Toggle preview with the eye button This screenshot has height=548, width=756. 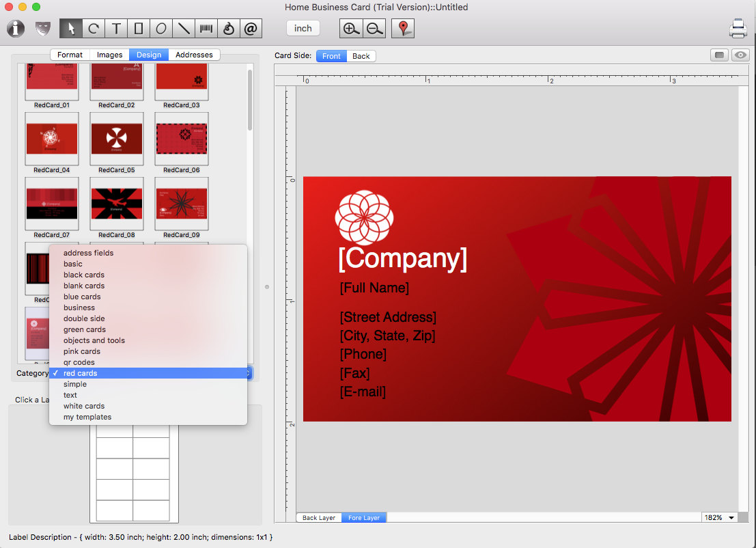[x=740, y=55]
